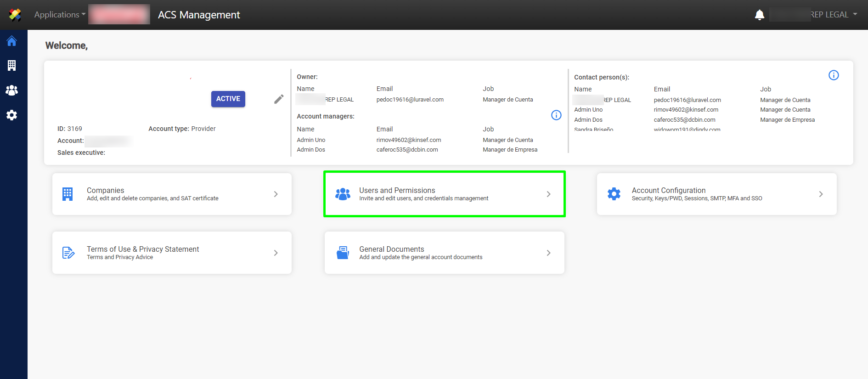Click the chevron arrow on the Companies card

(x=276, y=194)
